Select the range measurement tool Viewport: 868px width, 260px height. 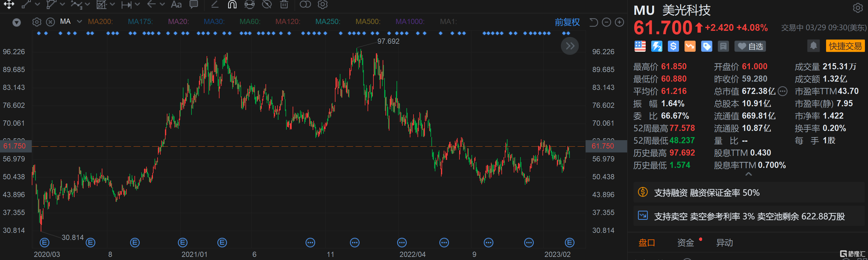coord(126,4)
